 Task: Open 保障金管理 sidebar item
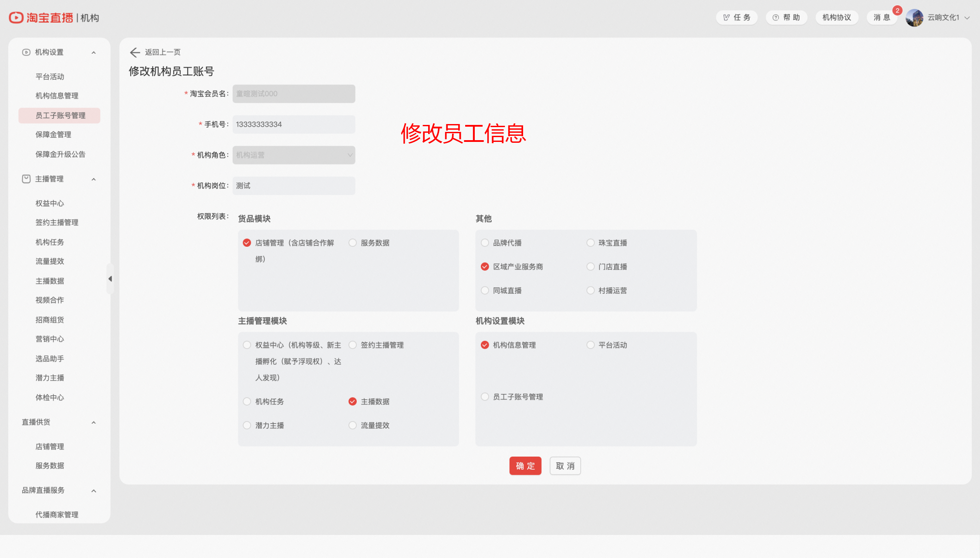coord(53,135)
